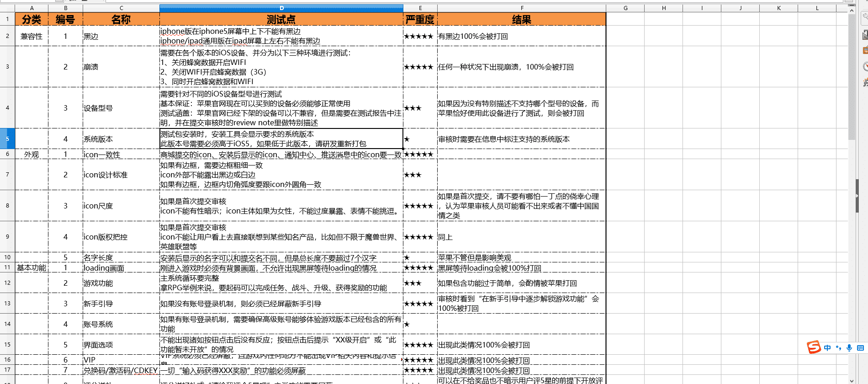Select column A header
This screenshot has height=384, width=868.
[32, 8]
